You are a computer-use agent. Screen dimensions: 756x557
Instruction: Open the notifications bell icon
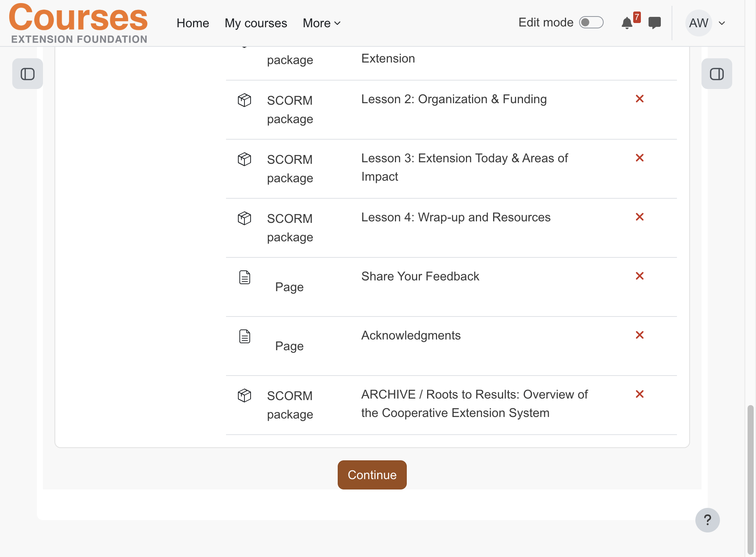pos(627,23)
